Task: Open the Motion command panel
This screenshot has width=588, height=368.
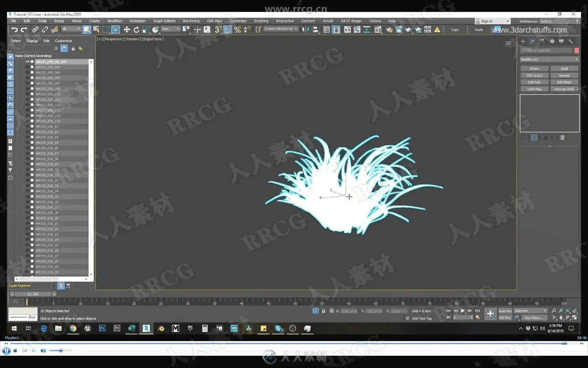Action: (552, 41)
